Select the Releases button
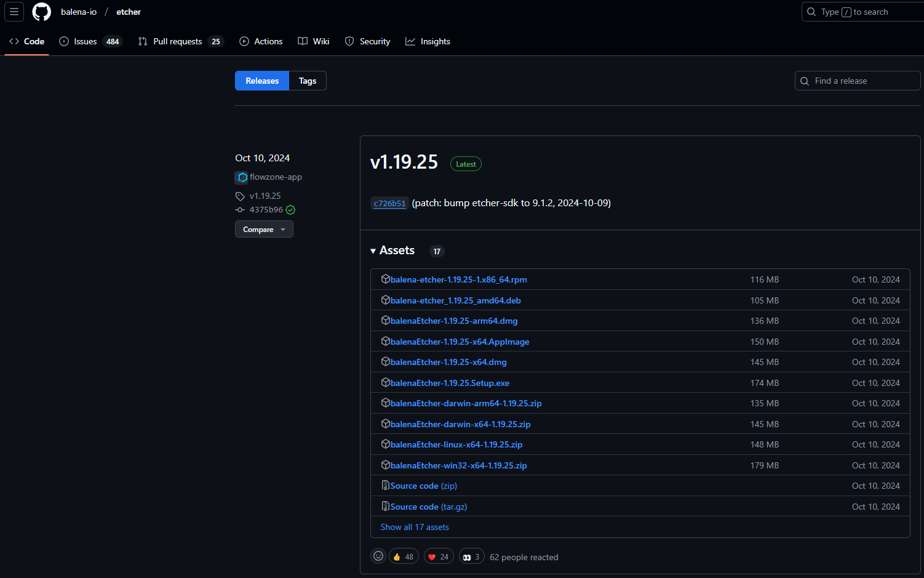This screenshot has height=578, width=924. click(262, 81)
